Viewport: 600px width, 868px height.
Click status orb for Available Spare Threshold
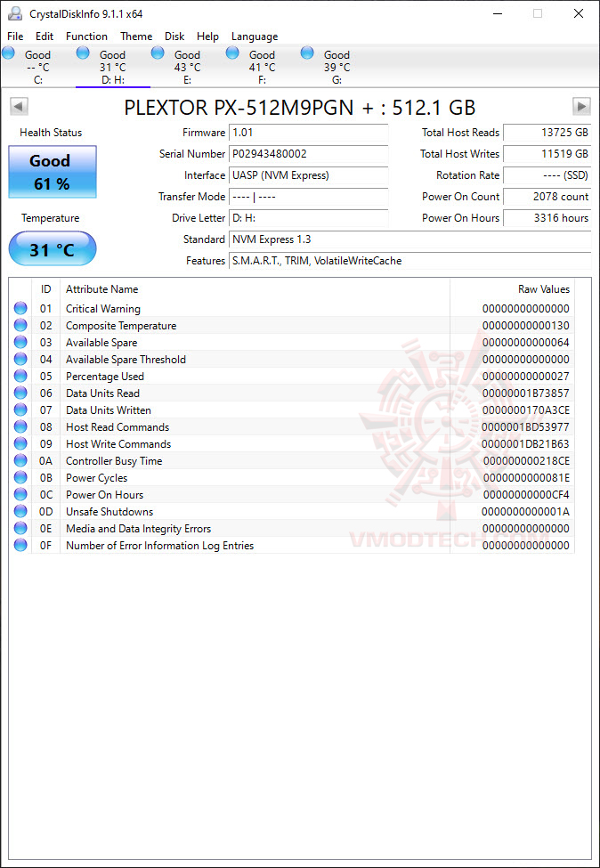(20, 360)
